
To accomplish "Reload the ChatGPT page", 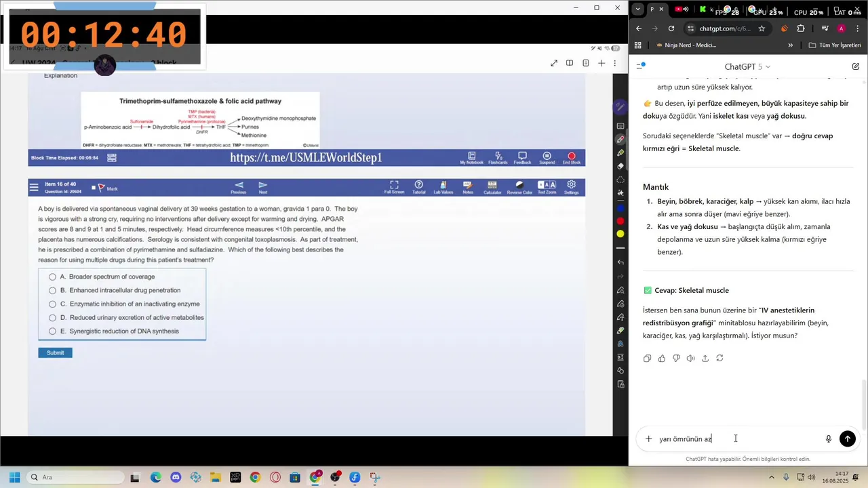I will click(671, 28).
